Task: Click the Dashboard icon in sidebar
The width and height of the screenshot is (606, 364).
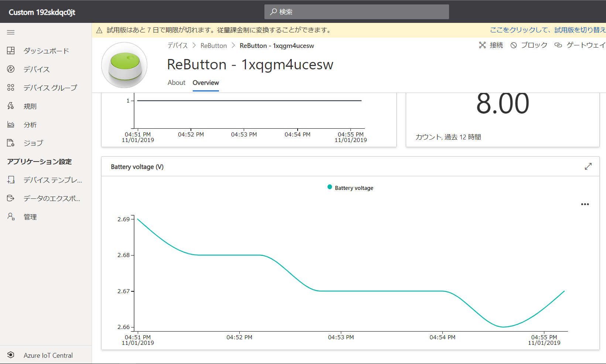Action: [x=11, y=51]
